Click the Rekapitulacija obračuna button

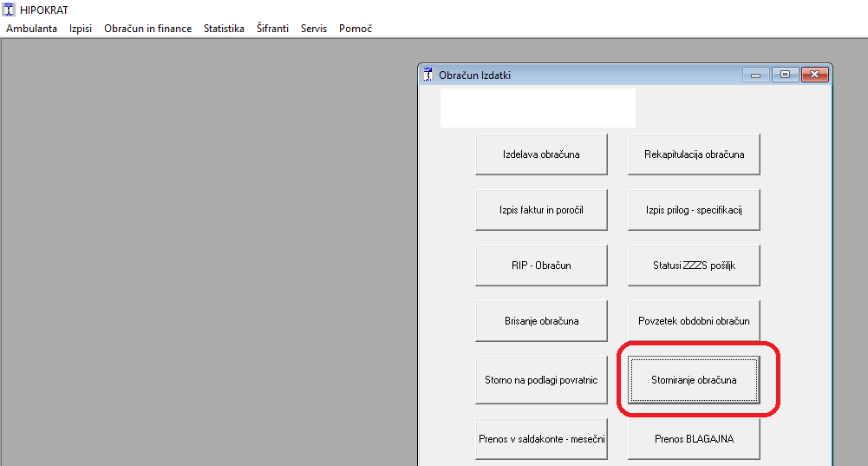[x=694, y=154]
